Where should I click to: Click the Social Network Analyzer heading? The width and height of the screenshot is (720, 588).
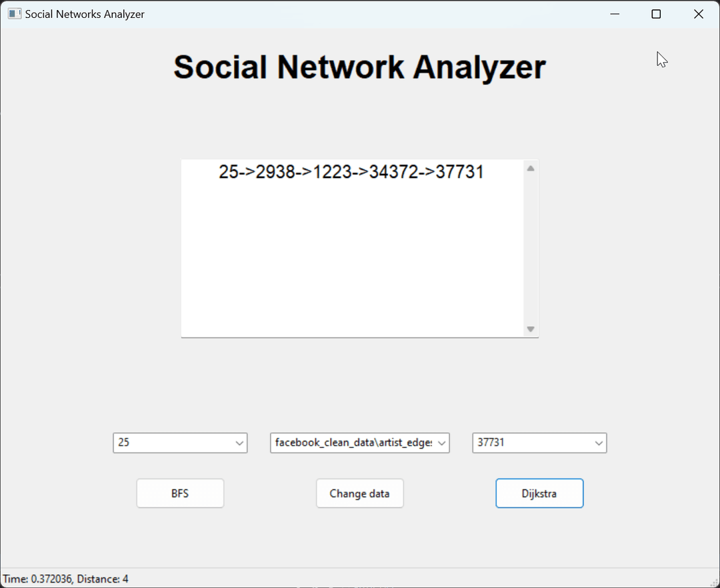[359, 67]
